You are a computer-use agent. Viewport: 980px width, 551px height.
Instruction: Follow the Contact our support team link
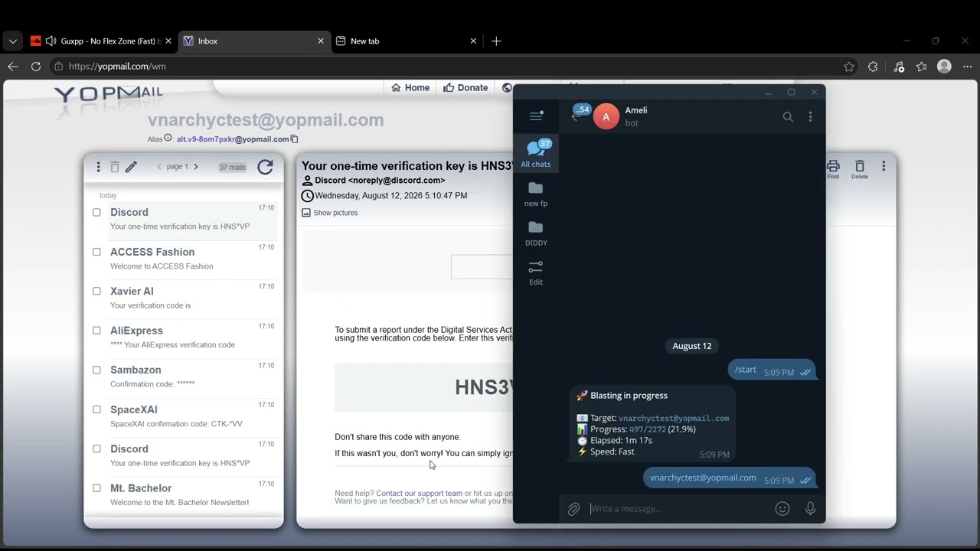tap(419, 494)
